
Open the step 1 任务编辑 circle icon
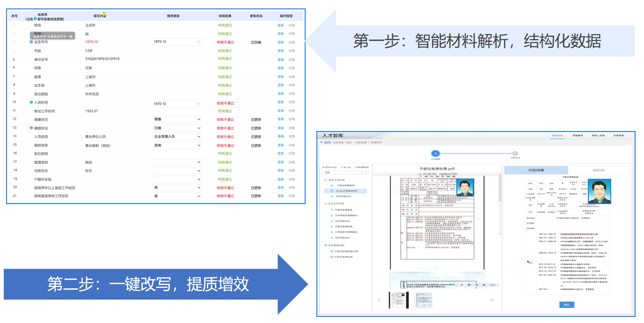(x=435, y=153)
